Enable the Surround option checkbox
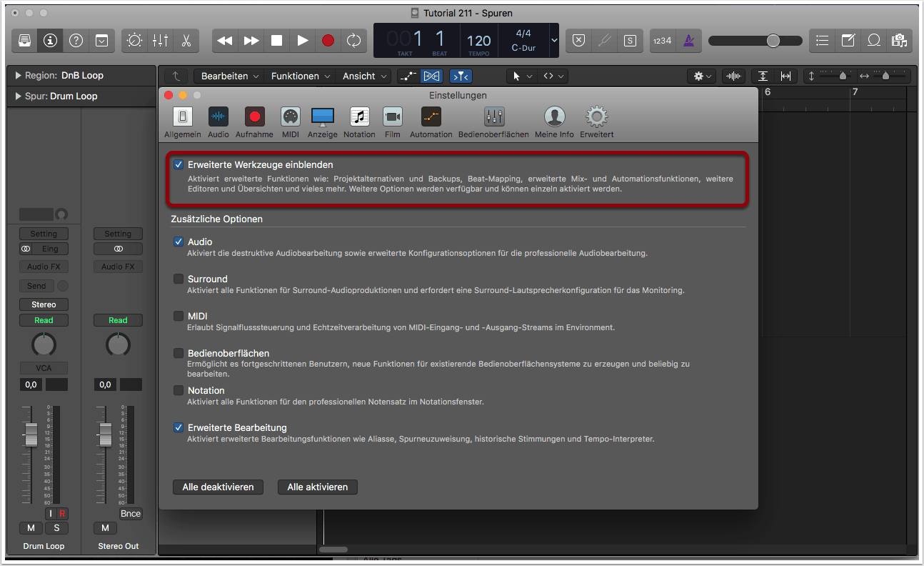The width and height of the screenshot is (924, 566). (179, 279)
